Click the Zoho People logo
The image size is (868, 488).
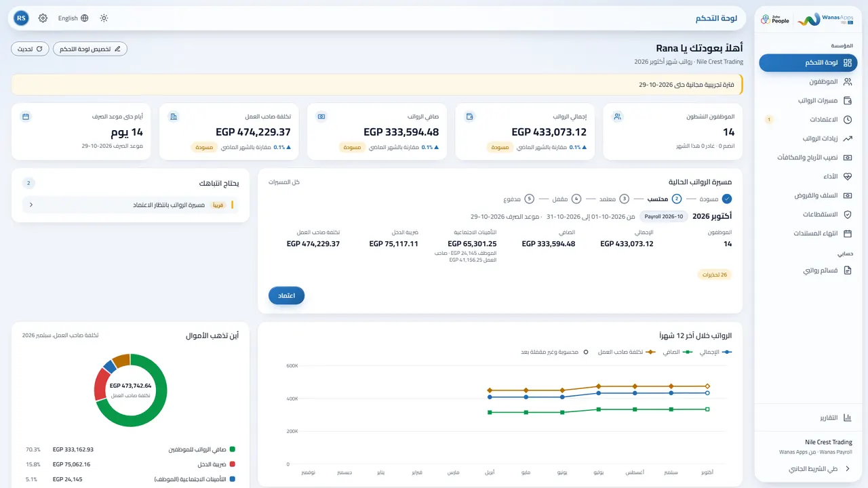(x=775, y=20)
